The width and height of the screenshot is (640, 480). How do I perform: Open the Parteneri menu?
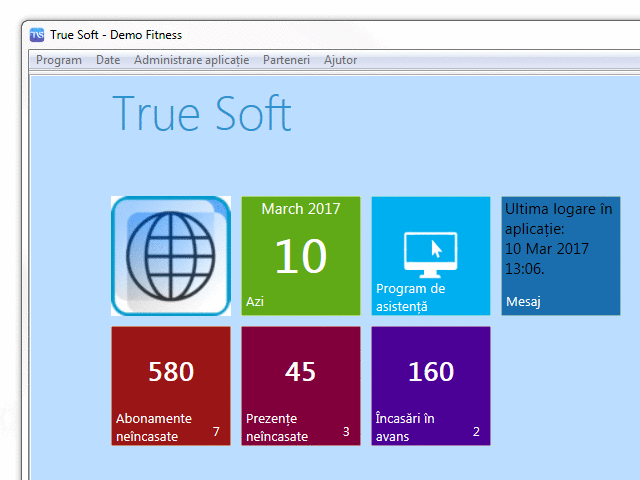coord(286,60)
